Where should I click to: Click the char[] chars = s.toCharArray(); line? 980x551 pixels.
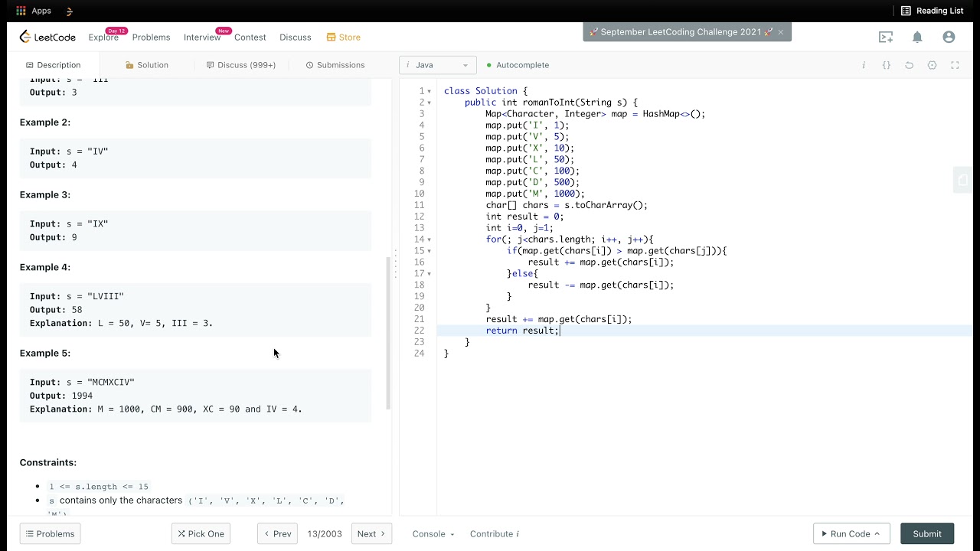[x=567, y=205]
